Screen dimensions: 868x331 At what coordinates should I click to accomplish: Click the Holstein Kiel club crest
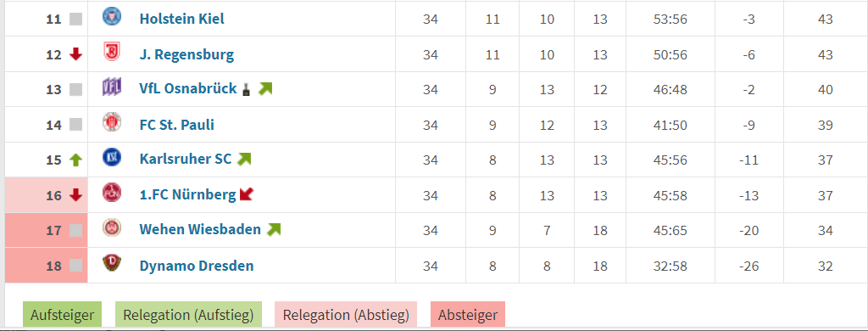111,17
